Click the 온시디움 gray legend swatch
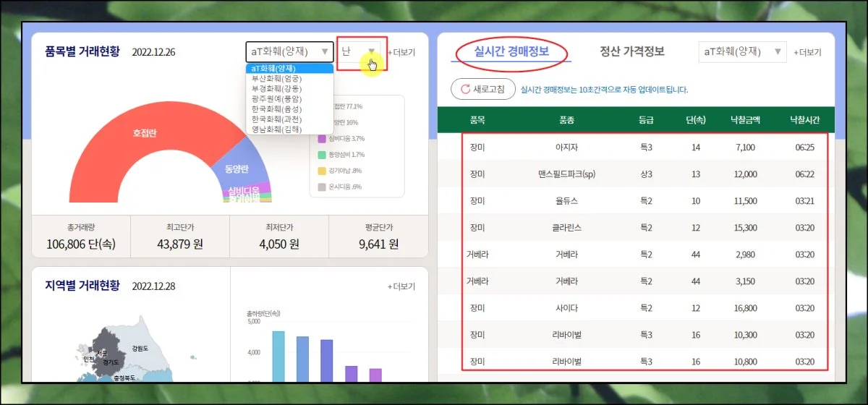The image size is (868, 405). click(322, 187)
